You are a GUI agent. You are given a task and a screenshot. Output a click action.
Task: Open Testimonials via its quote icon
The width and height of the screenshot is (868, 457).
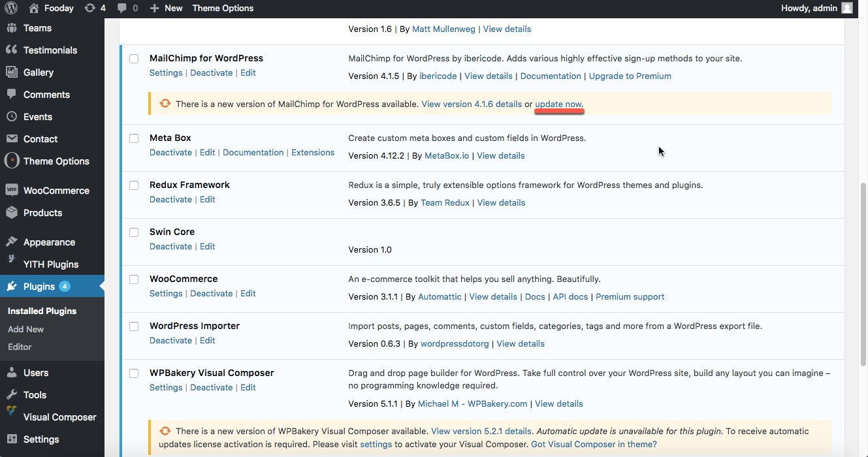[12, 50]
